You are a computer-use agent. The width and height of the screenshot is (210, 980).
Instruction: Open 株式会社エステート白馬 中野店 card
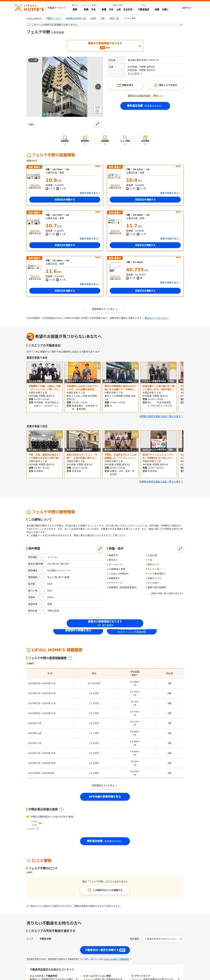tap(45, 454)
